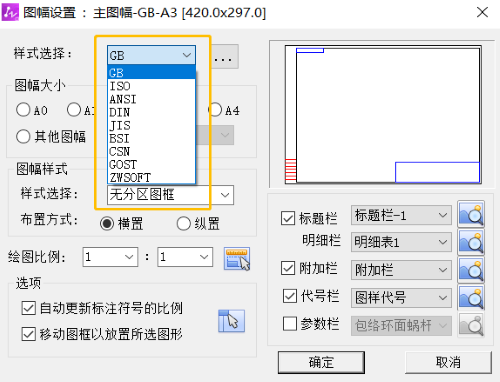Image resolution: width=500 pixels, height=382 pixels.
Task: Open 附加栏 style dropdown
Action: tap(401, 270)
